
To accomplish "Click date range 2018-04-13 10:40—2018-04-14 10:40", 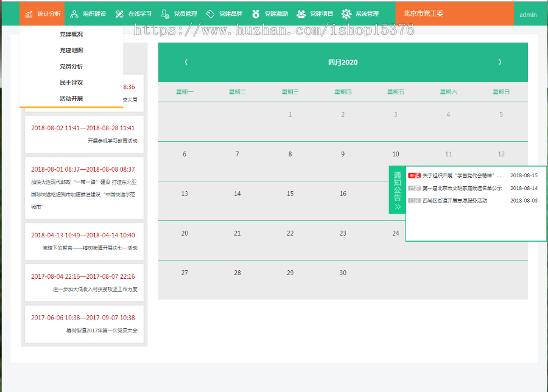I will pos(83,235).
